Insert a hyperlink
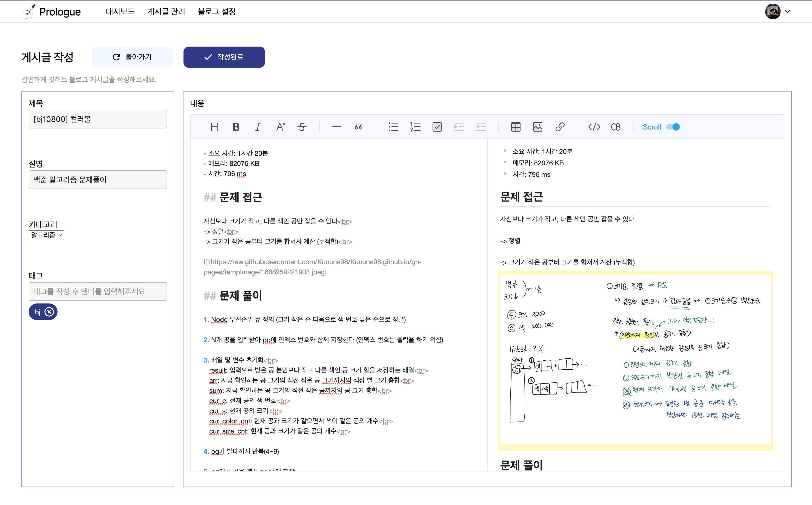 click(560, 127)
